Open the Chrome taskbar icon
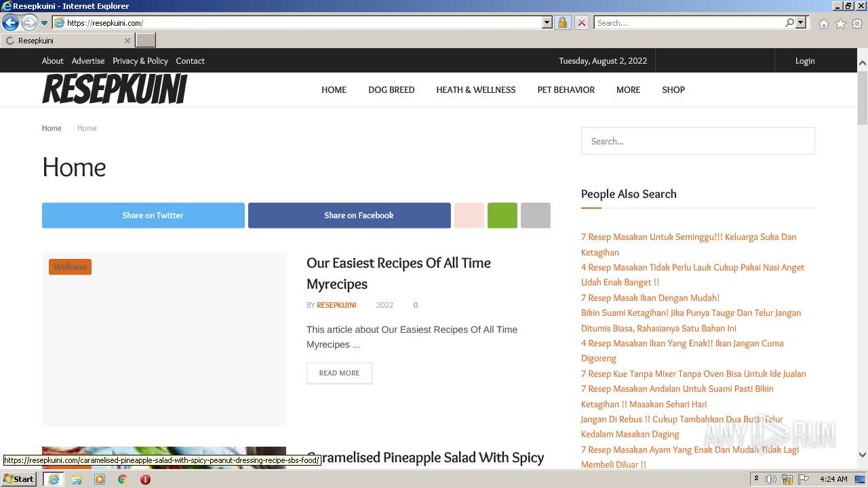The width and height of the screenshot is (868, 488). 122,479
